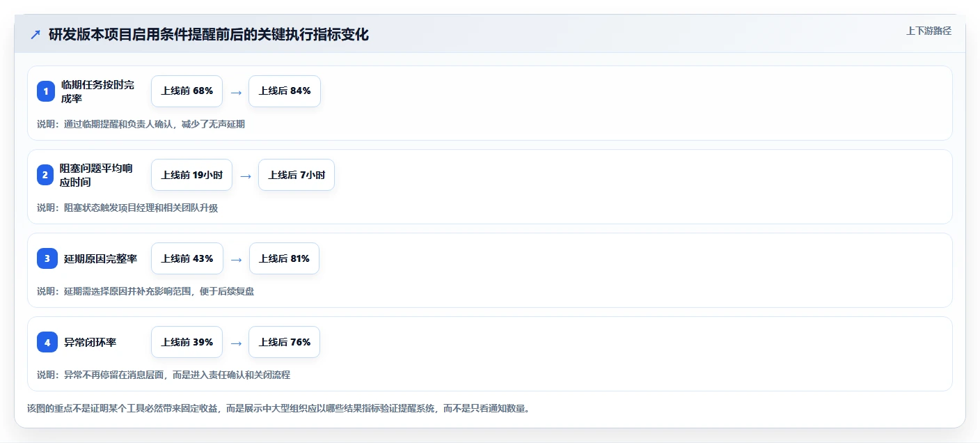This screenshot has width=980, height=443.
Task: Click the number 2 badge for 阻塞问题平均响应时间
Action: pyautogui.click(x=46, y=175)
